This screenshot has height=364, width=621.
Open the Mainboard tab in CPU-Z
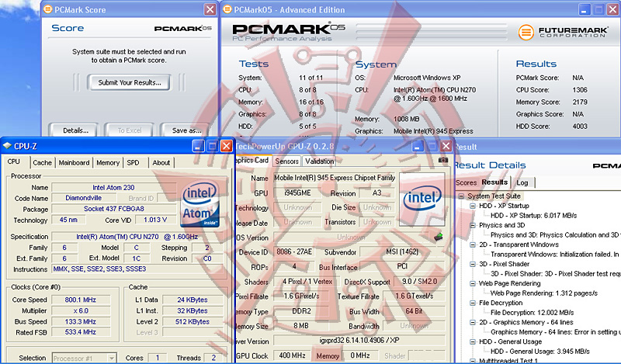tap(74, 163)
